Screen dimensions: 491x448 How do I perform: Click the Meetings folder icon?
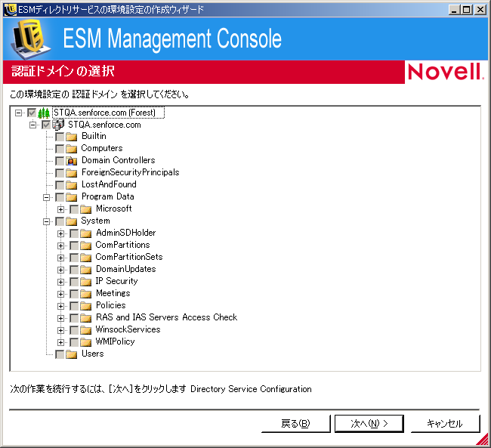click(x=86, y=294)
